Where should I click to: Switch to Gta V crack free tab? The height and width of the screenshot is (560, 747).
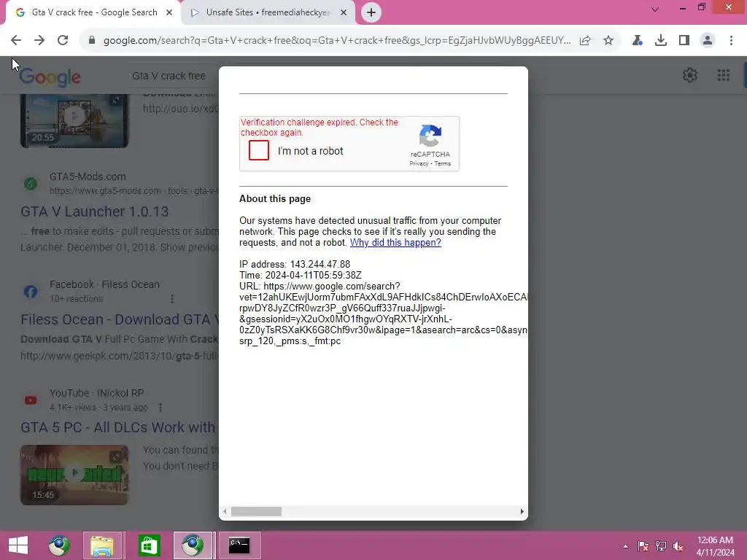(93, 12)
